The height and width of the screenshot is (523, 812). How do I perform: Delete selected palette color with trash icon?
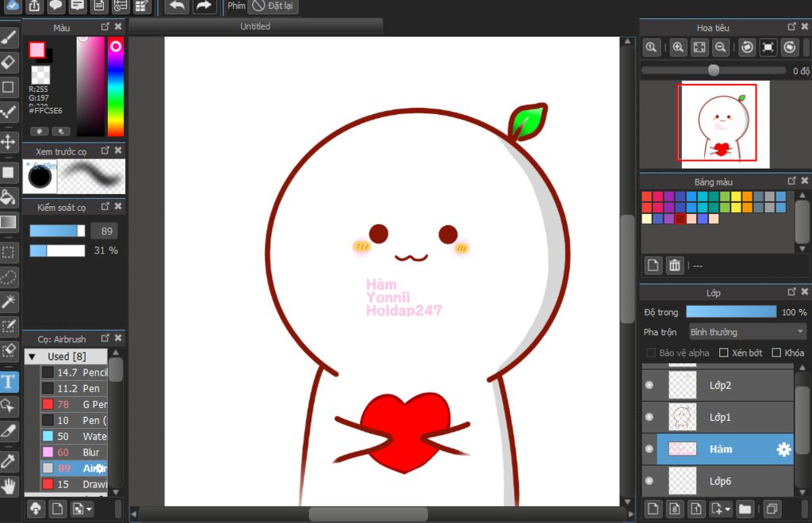674,266
